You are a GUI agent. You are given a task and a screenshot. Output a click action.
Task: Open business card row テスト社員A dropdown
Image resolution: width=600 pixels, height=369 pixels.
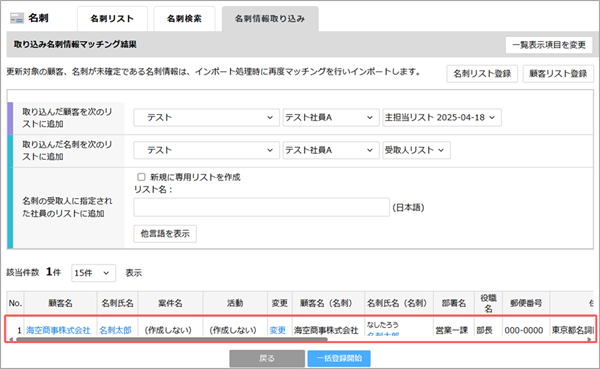click(x=331, y=150)
